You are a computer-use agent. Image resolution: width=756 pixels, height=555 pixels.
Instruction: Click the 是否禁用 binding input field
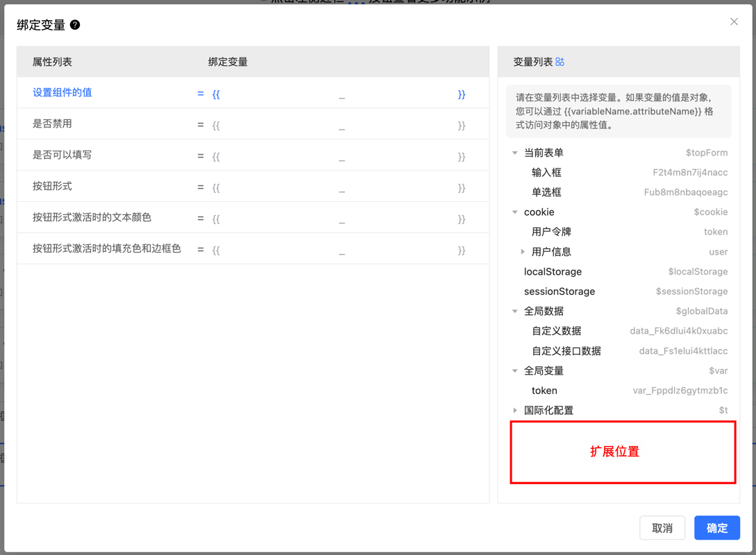point(339,125)
